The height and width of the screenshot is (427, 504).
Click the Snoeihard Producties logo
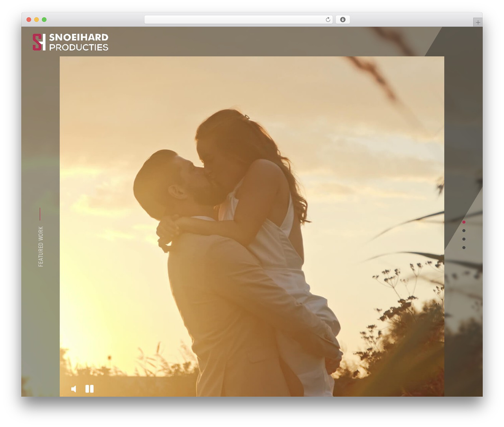pyautogui.click(x=70, y=42)
